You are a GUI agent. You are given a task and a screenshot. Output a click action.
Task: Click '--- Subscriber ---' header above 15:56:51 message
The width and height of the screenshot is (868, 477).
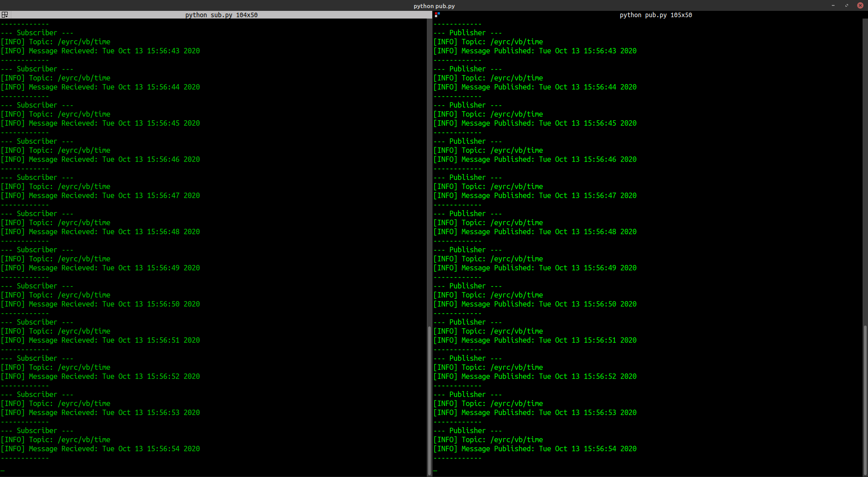click(x=37, y=322)
